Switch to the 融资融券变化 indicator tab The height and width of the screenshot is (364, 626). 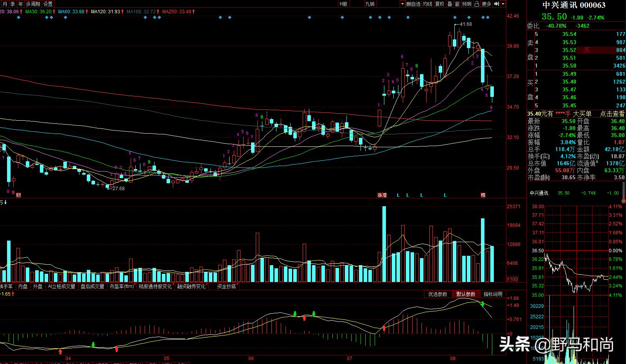191,286
